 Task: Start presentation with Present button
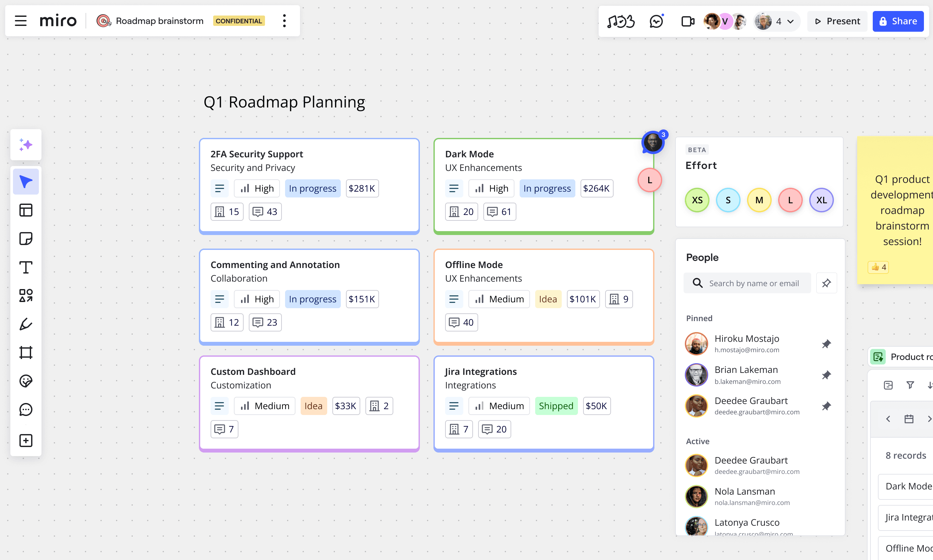[837, 21]
